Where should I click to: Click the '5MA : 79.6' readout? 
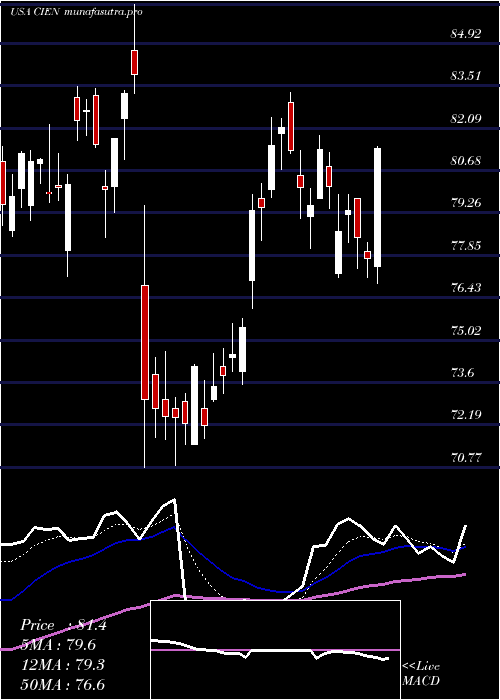point(58,645)
